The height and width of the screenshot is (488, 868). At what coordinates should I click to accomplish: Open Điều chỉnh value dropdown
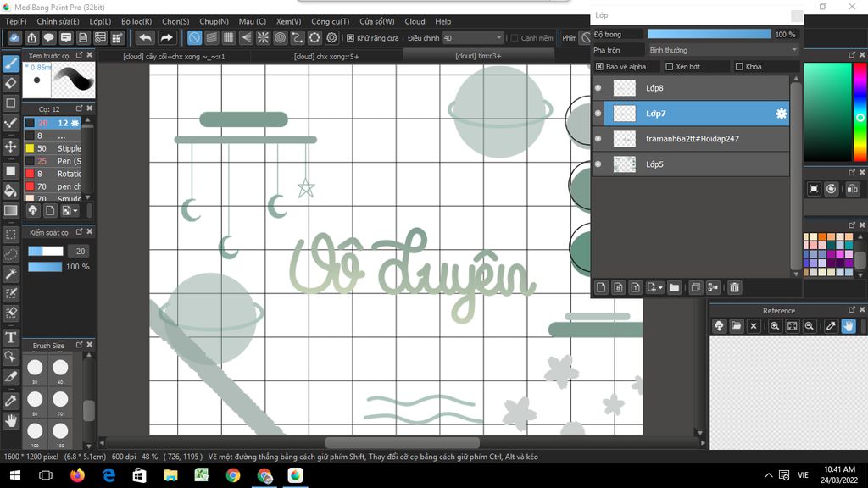point(473,38)
